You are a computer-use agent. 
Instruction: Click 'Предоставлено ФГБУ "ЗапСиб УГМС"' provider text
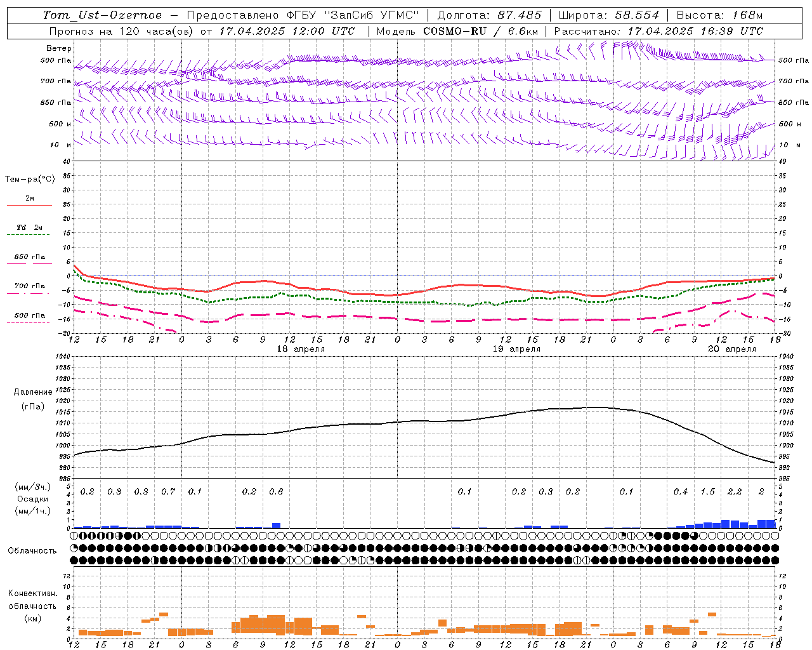point(303,15)
